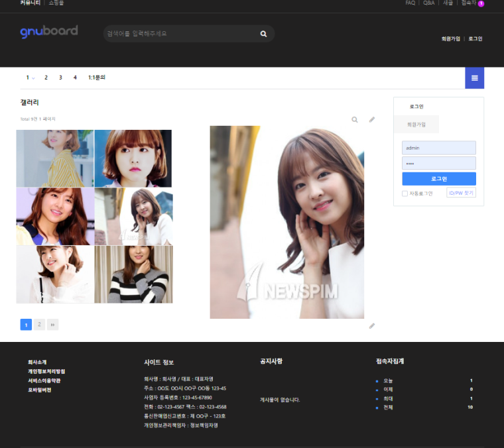Screen dimensions: 504x448
Task: Expand the menu 1 dropdown arrow
Action: pyautogui.click(x=33, y=78)
